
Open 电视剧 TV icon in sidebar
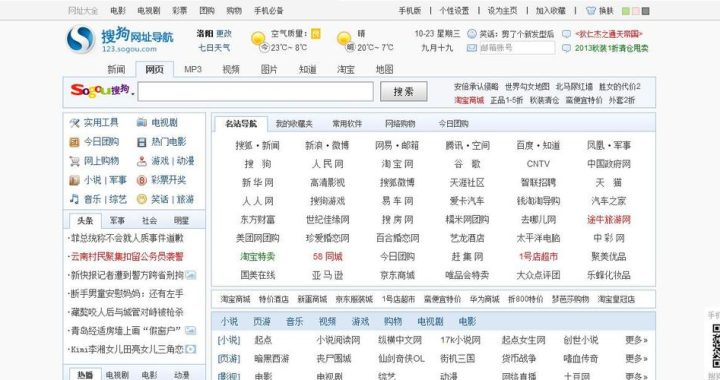tap(142, 123)
